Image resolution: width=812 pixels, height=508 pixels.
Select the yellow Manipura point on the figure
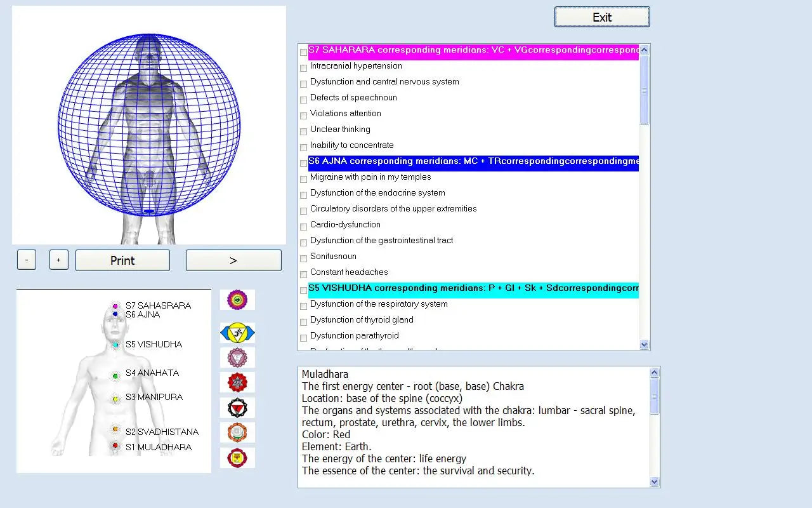[x=115, y=399]
